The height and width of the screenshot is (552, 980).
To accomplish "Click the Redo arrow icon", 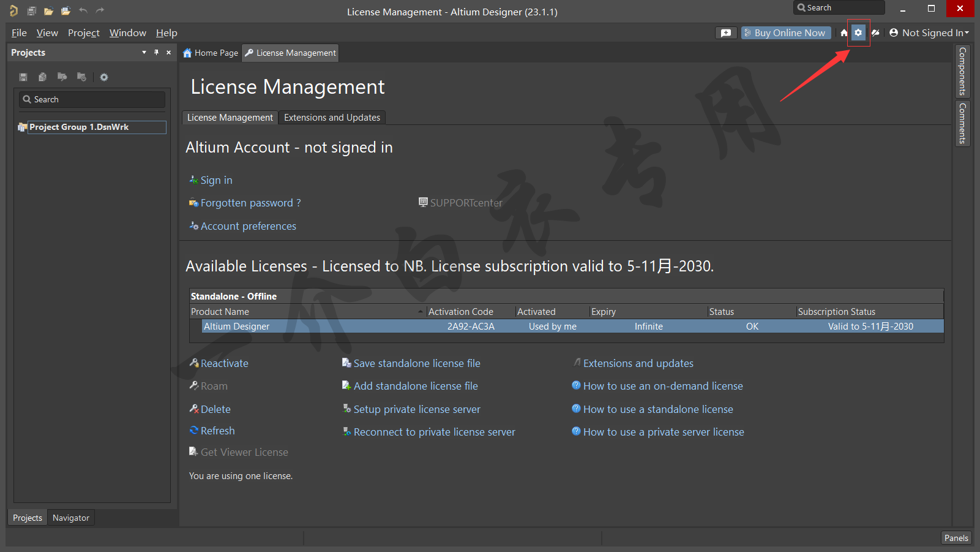I will [100, 10].
